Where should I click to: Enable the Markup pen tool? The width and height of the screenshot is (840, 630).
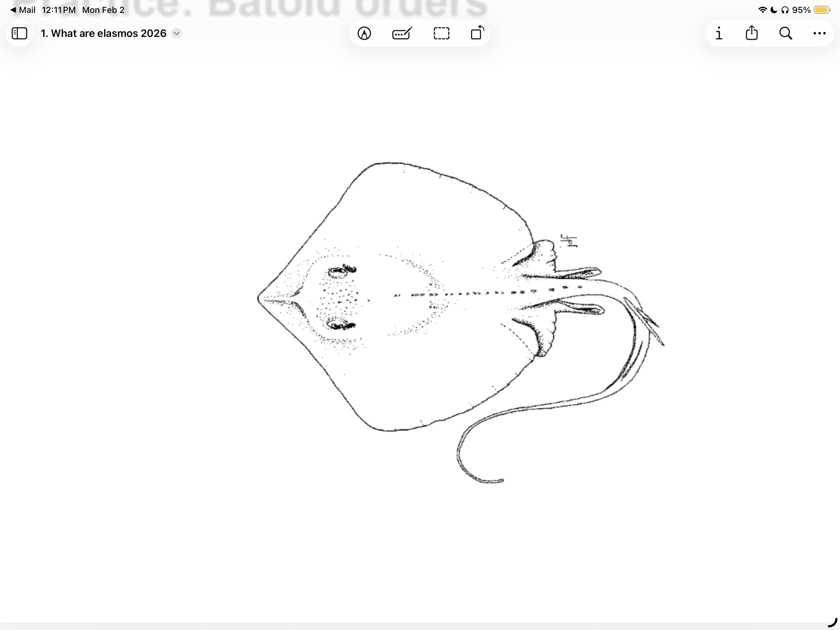[x=364, y=34]
